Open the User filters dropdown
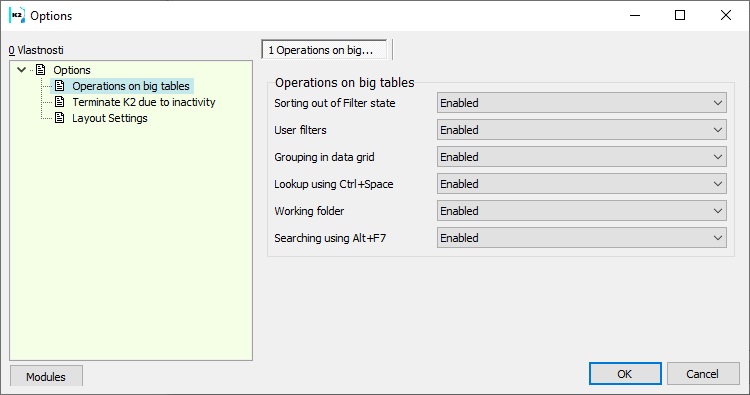The width and height of the screenshot is (750, 395). [582, 130]
